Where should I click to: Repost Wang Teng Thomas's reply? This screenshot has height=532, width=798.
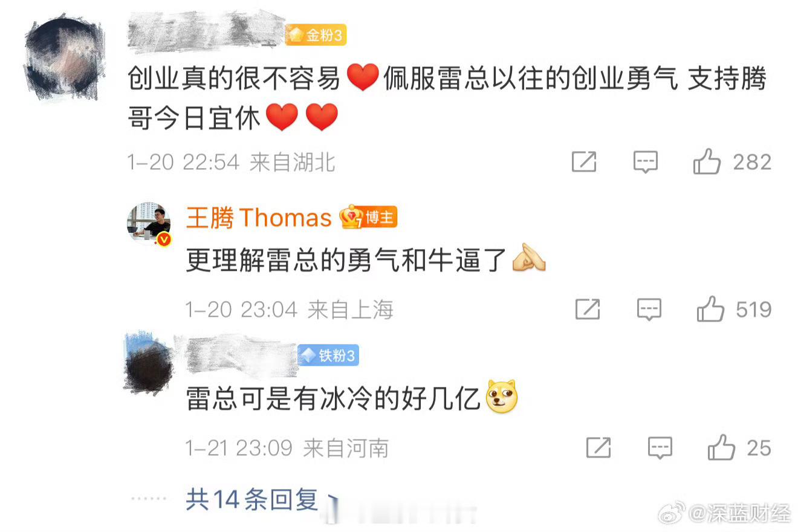[x=588, y=309]
